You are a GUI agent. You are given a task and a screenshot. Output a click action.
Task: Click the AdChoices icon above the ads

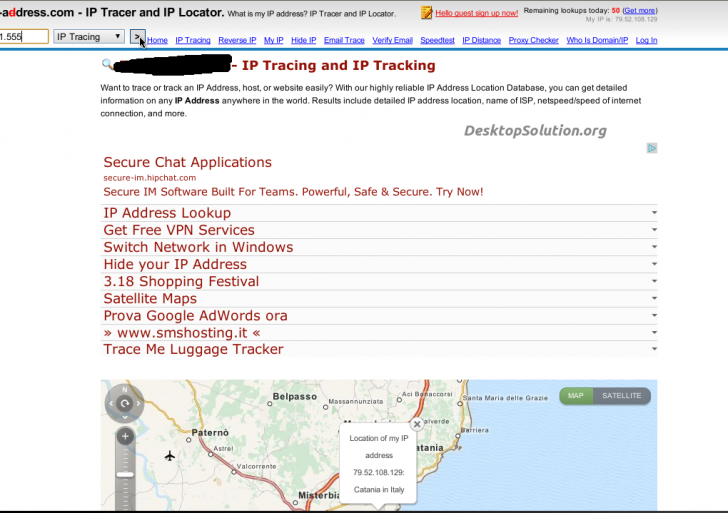(x=652, y=148)
